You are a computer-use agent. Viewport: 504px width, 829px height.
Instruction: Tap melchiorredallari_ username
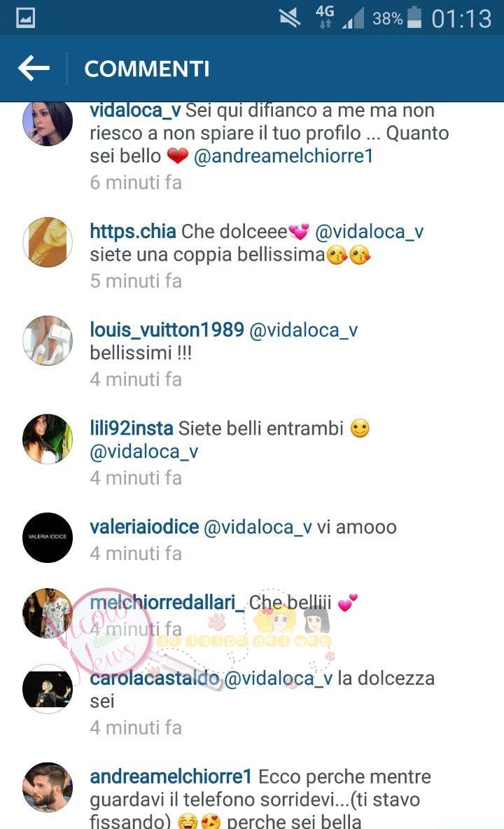pos(167,603)
